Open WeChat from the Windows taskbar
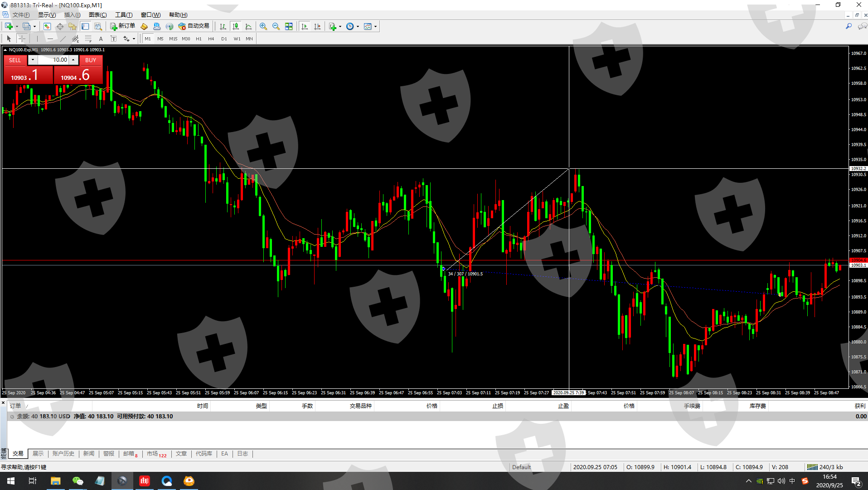This screenshot has height=490, width=868. 78,481
